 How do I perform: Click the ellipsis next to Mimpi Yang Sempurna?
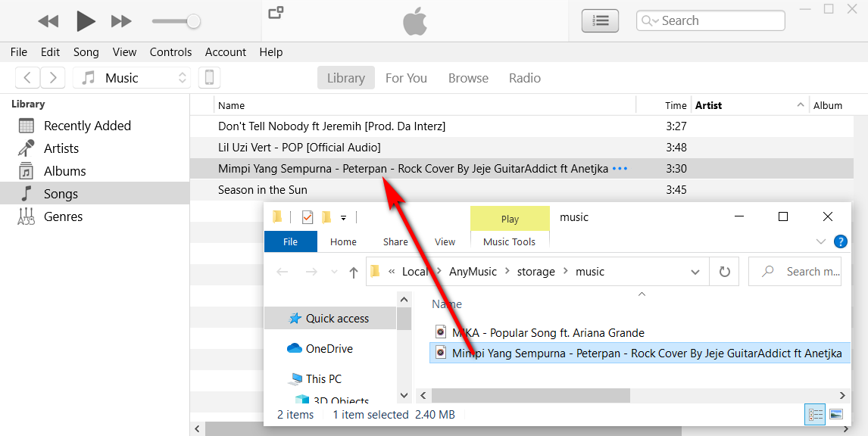(x=620, y=168)
